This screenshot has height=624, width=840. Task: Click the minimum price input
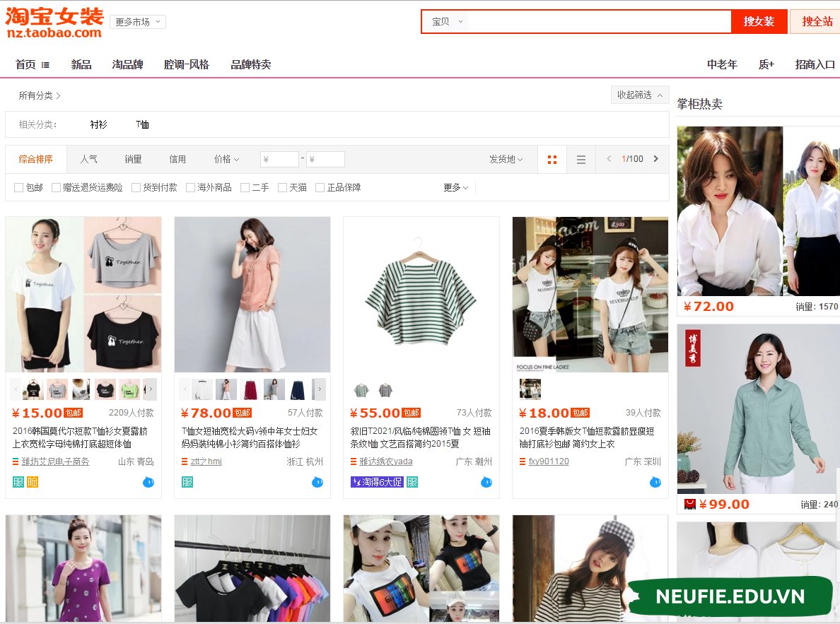tap(279, 159)
